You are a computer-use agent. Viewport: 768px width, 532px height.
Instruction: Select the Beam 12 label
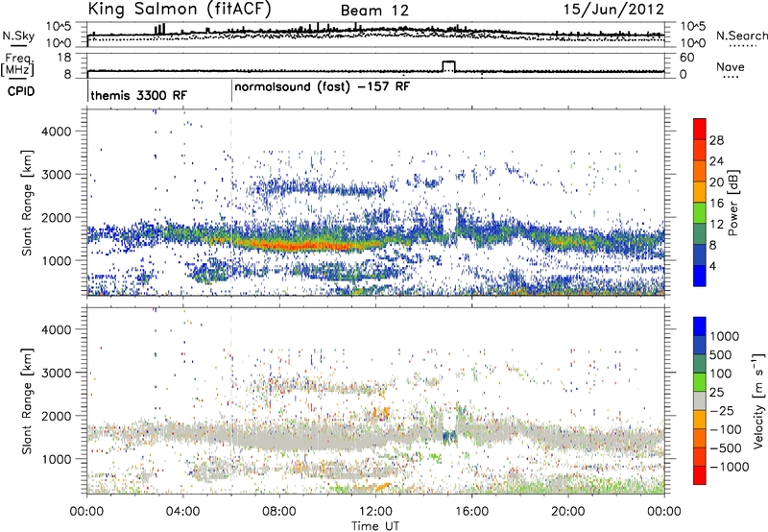point(374,11)
